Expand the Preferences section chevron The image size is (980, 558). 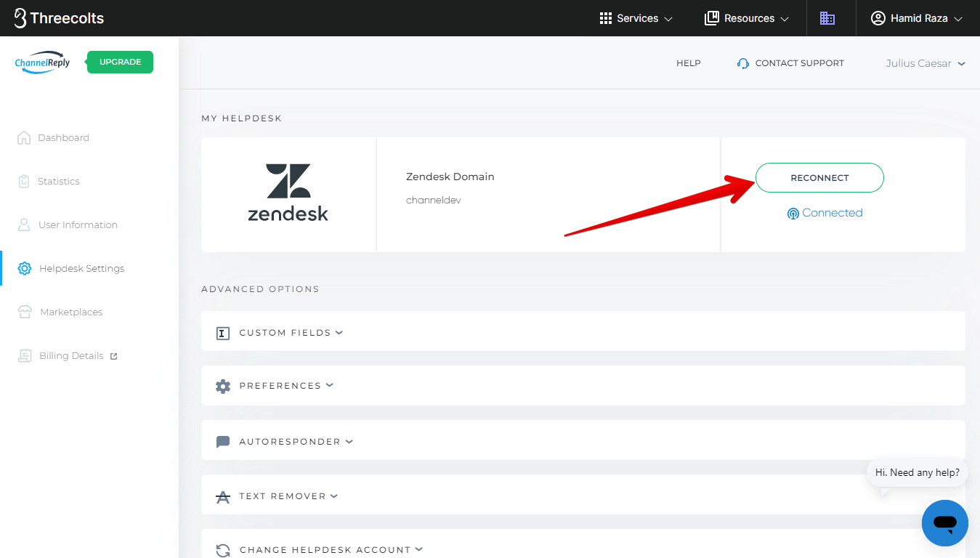(330, 385)
